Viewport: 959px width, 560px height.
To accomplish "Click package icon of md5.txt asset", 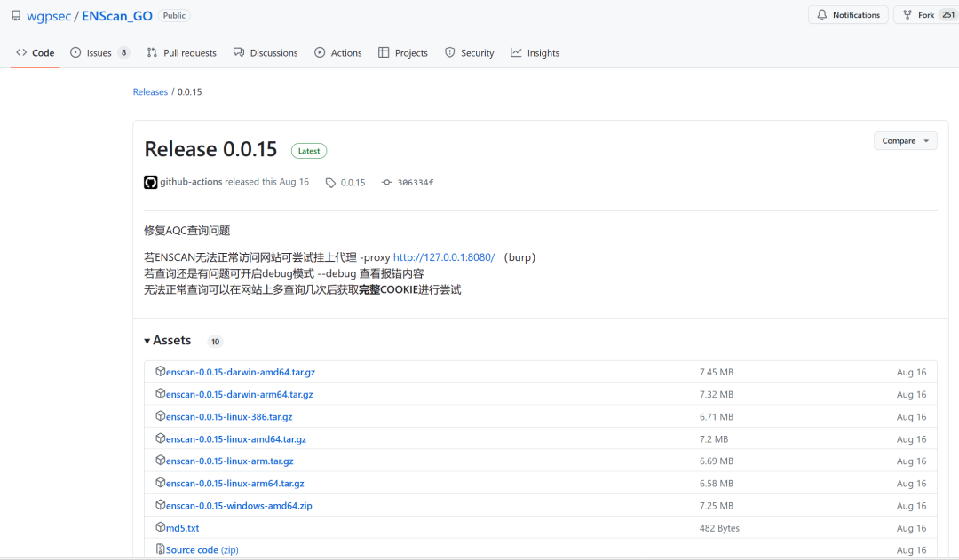I will point(160,527).
